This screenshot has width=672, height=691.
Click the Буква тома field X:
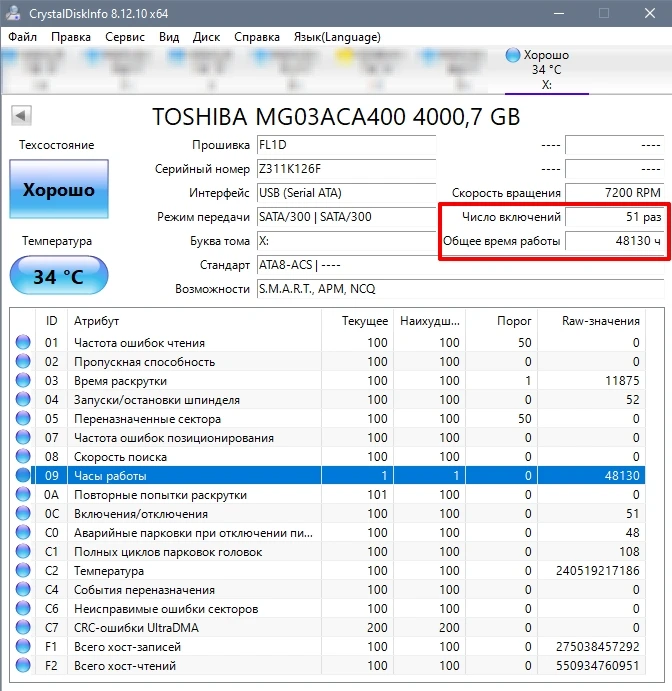pyautogui.click(x=346, y=241)
